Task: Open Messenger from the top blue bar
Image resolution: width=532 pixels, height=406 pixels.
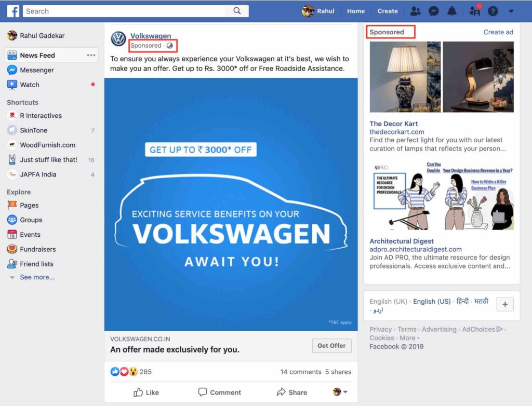Action: [433, 11]
